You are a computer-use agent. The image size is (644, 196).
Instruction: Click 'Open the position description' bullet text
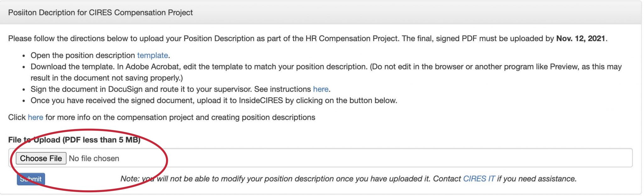tap(83, 55)
